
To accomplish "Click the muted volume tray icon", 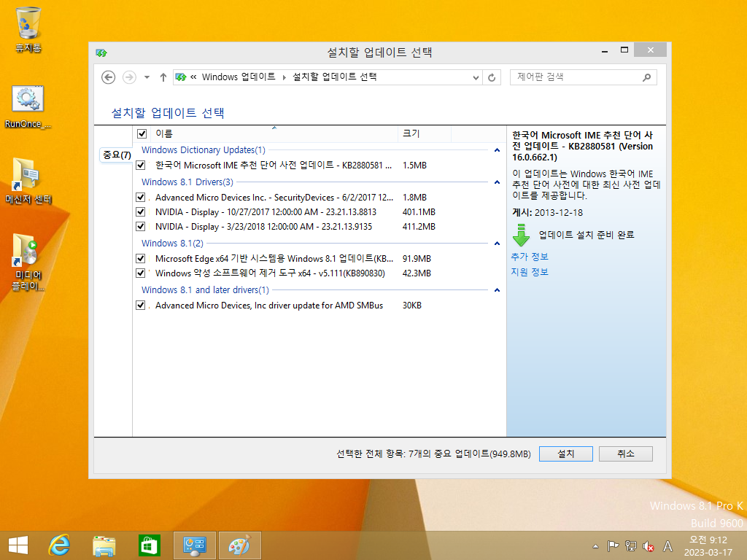I will pos(649,546).
